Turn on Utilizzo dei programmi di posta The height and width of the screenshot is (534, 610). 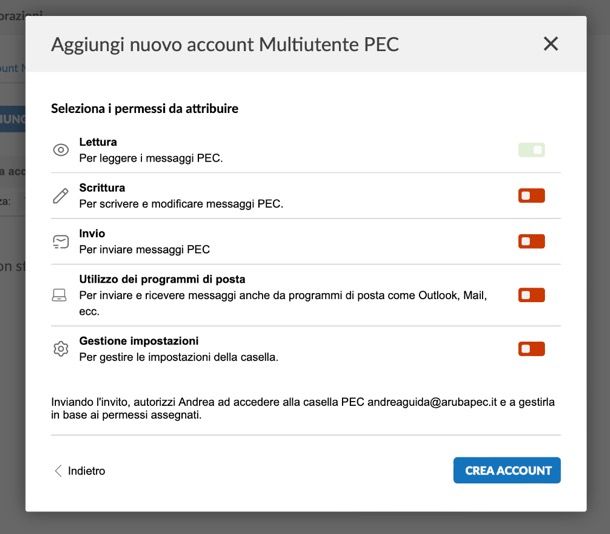[531, 295]
